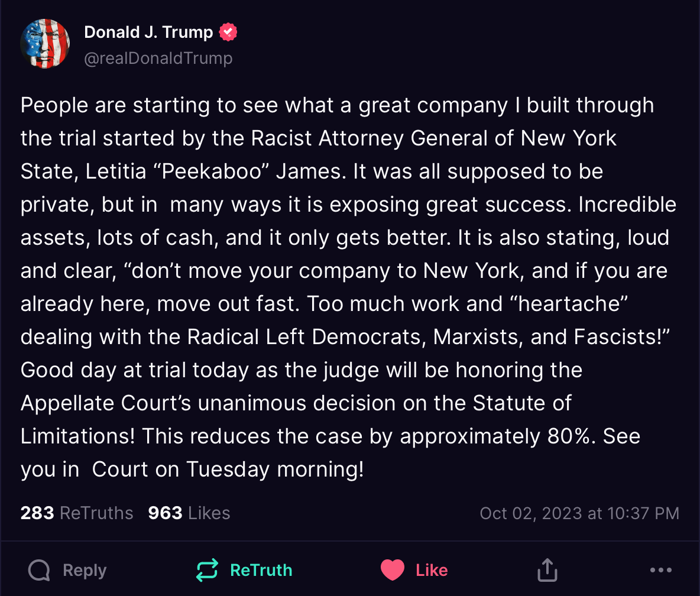Click the "Appellate Court's" phrase in post
700x596 pixels.
click(x=106, y=403)
